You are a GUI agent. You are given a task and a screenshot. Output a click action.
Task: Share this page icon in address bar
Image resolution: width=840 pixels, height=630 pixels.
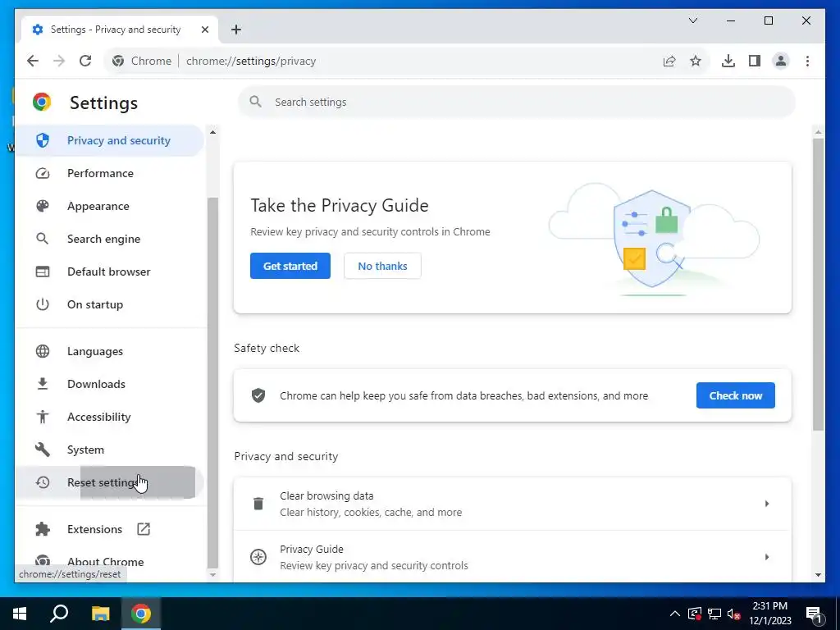tap(669, 61)
